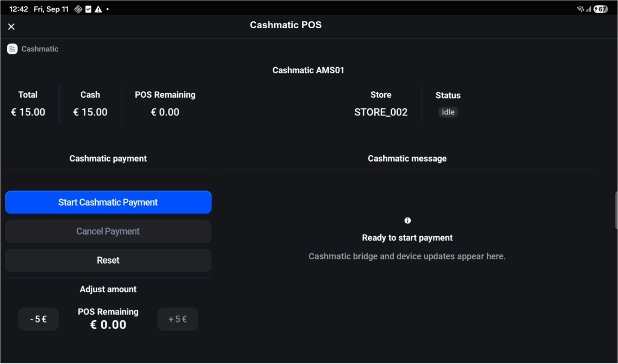Screen dimensions: 618x364
Task: Tap the Fri, Sep 11 date
Action: (x=51, y=9)
